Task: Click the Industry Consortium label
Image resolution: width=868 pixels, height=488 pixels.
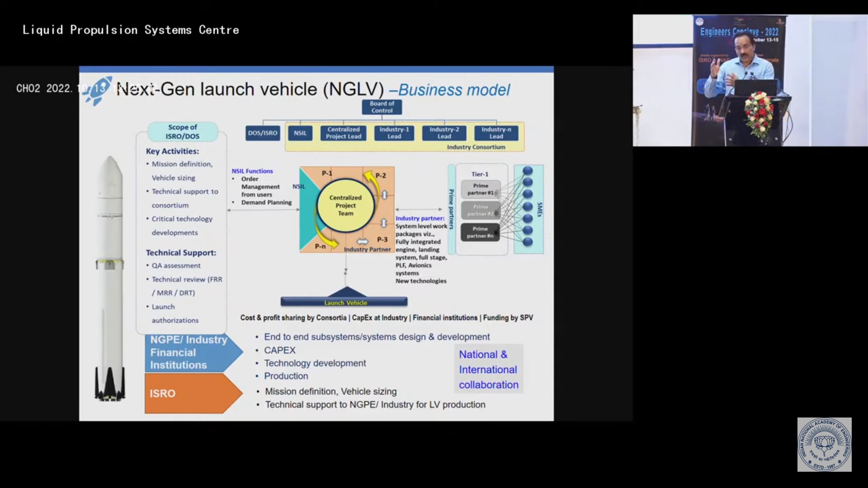Action: pyautogui.click(x=476, y=147)
